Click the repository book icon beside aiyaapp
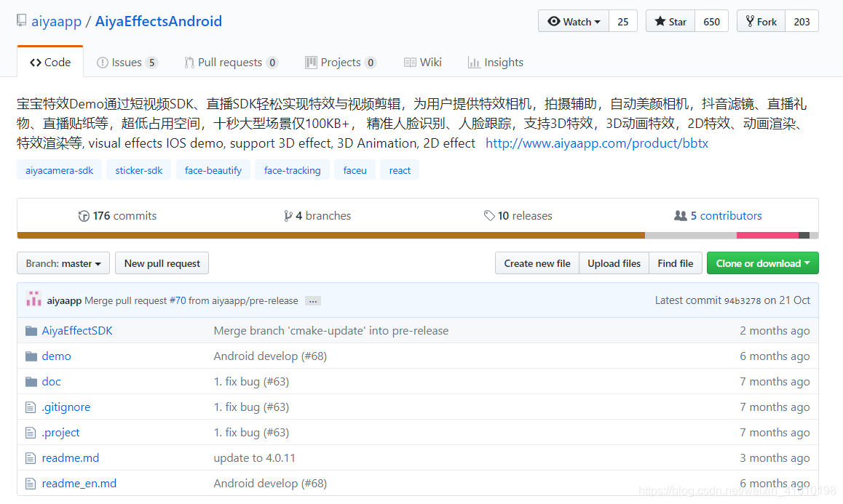Image resolution: width=843 pixels, height=504 pixels. tap(22, 20)
